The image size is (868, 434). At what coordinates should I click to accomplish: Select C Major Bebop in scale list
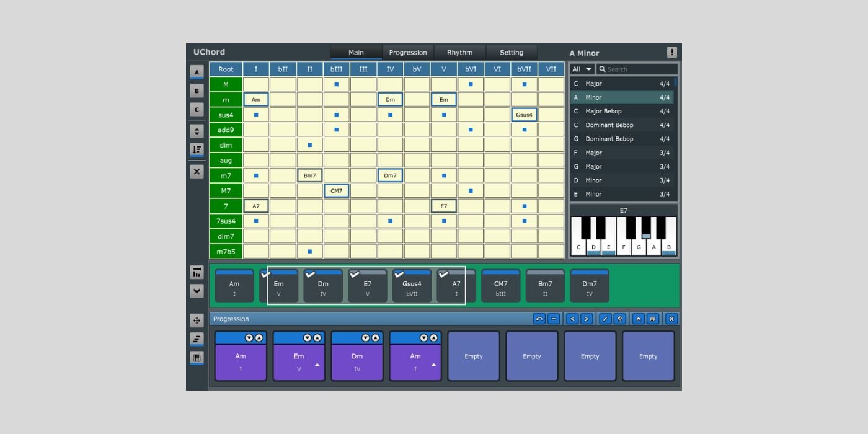[x=622, y=111]
